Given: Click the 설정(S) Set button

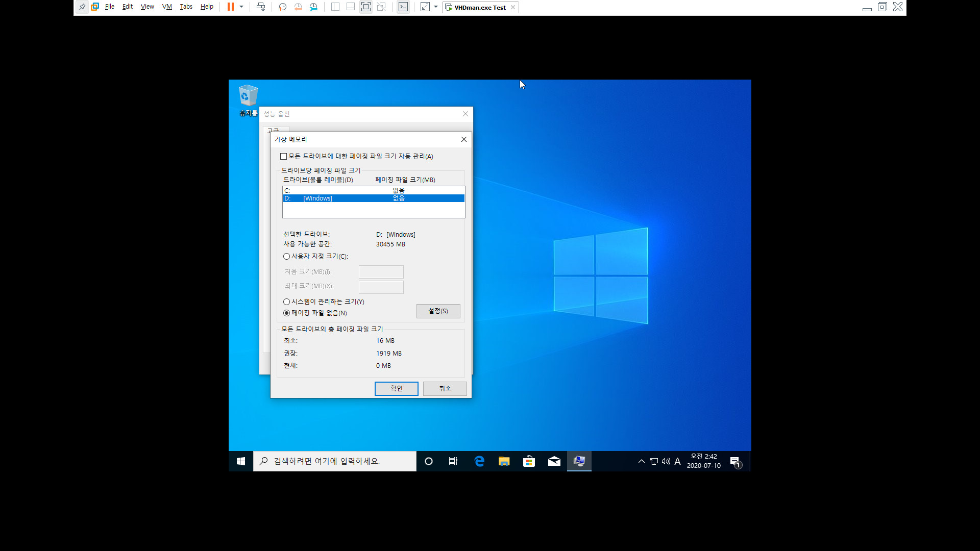Looking at the screenshot, I should pos(438,311).
